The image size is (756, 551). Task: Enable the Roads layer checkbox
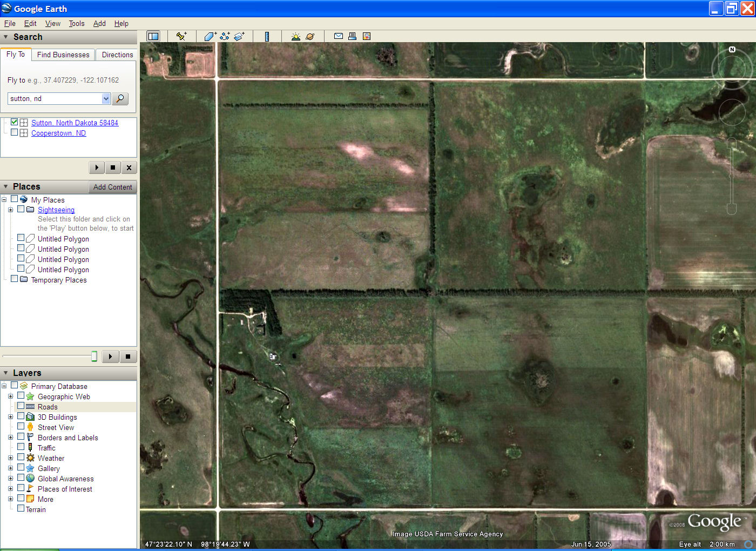[x=21, y=406]
